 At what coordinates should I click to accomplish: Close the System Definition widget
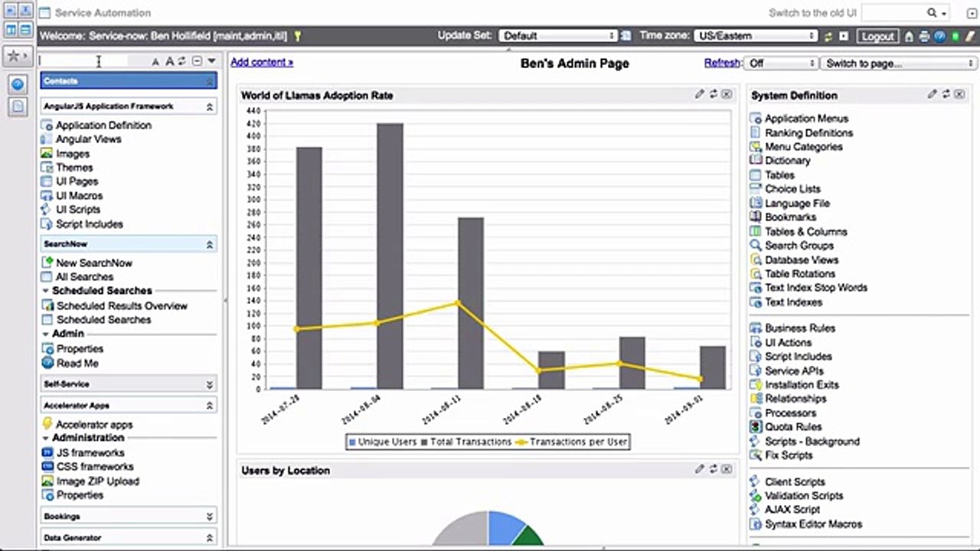pos(959,94)
